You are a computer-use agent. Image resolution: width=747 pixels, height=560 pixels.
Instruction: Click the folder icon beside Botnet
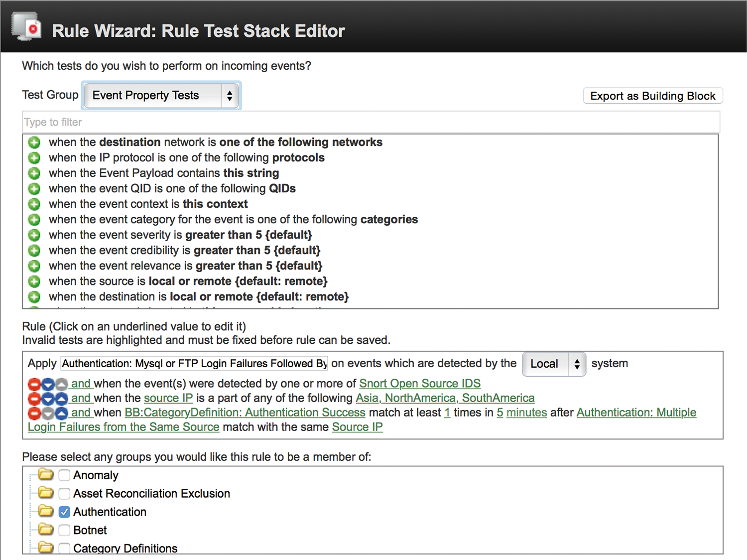pyautogui.click(x=46, y=530)
